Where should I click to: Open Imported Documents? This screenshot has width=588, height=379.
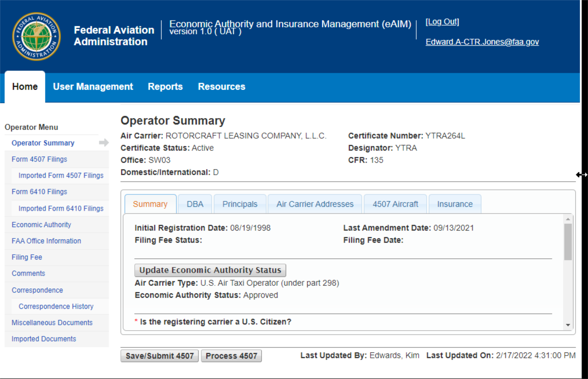44,339
